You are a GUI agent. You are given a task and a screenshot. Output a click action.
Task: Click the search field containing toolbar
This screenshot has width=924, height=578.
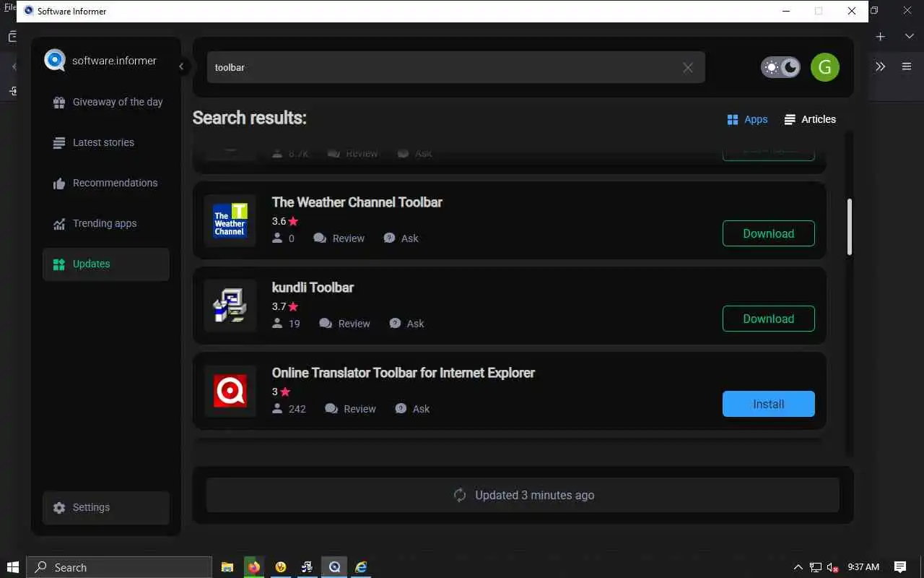456,67
